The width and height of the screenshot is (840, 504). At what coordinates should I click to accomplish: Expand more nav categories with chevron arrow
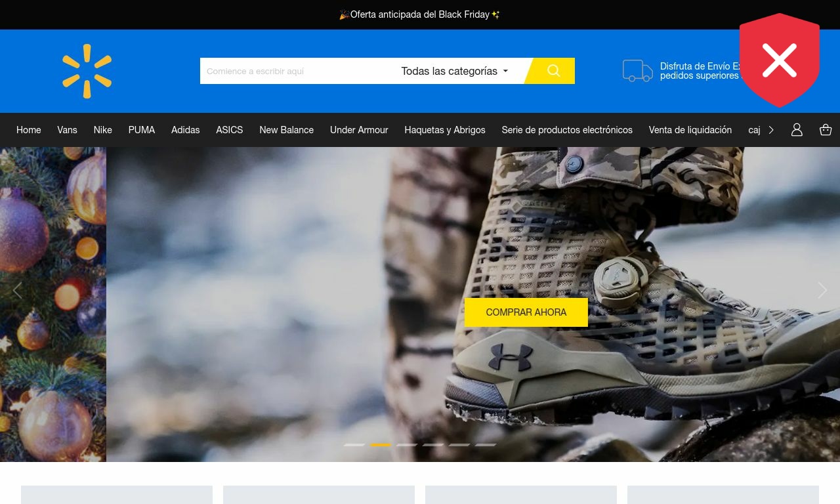tap(771, 130)
